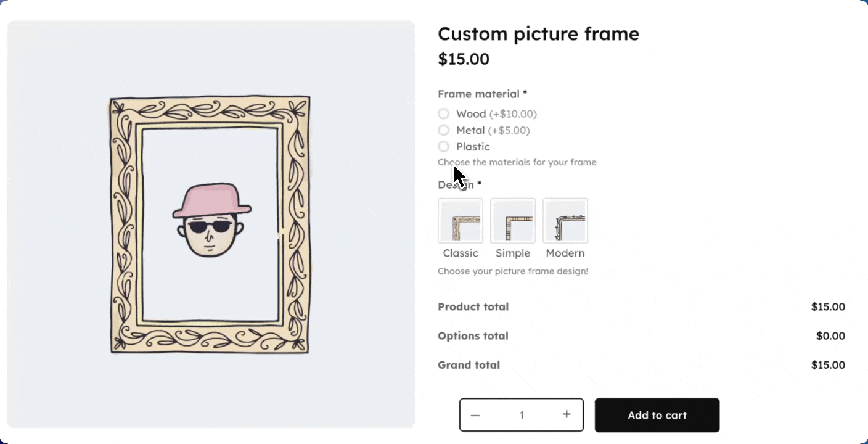Click the pink-hat face inside the frame
Viewport: 868px width, 444px height.
[211, 221]
